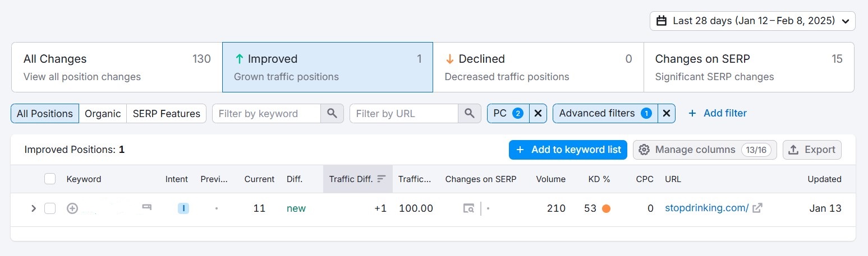The width and height of the screenshot is (868, 256).
Task: Open the external link icon beside stopdrinking.com
Action: 757,208
